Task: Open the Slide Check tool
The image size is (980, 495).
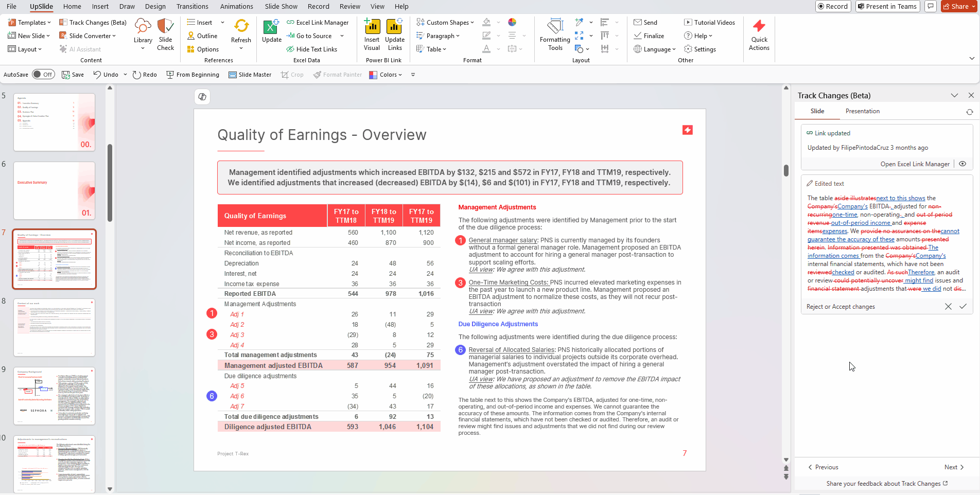Action: pyautogui.click(x=165, y=34)
